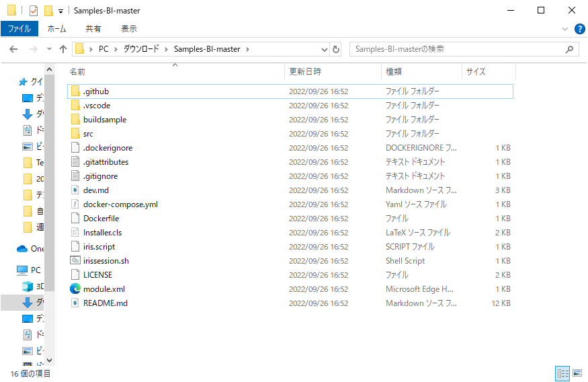The width and height of the screenshot is (588, 382).
Task: Sort files by 更新日時 column header
Action: [305, 71]
